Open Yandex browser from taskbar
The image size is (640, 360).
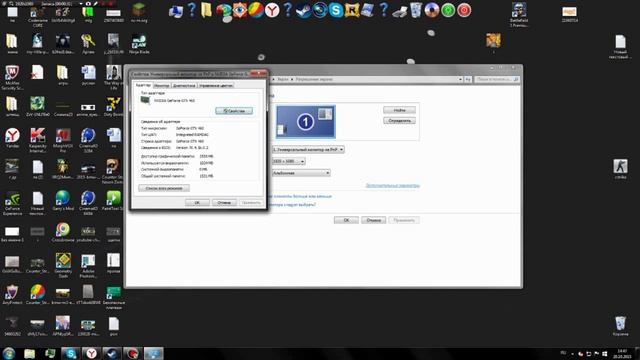coord(91,353)
